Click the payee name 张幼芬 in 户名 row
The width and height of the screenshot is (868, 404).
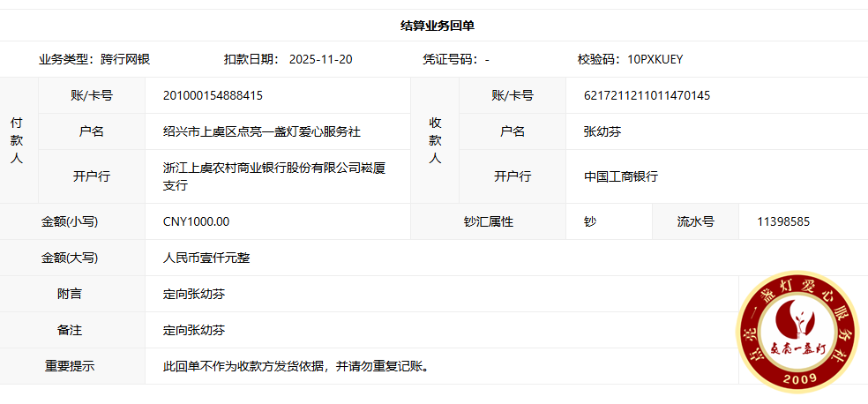pos(602,131)
